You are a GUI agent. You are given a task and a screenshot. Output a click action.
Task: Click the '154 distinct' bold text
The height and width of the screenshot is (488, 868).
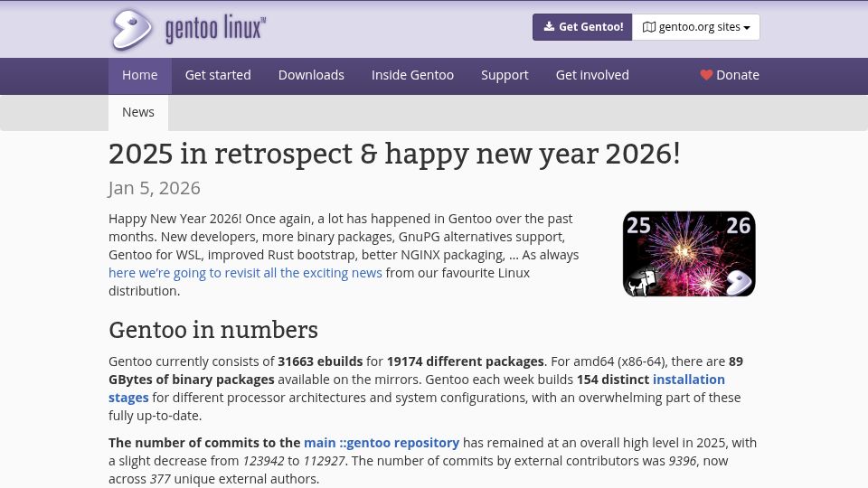[613, 380]
